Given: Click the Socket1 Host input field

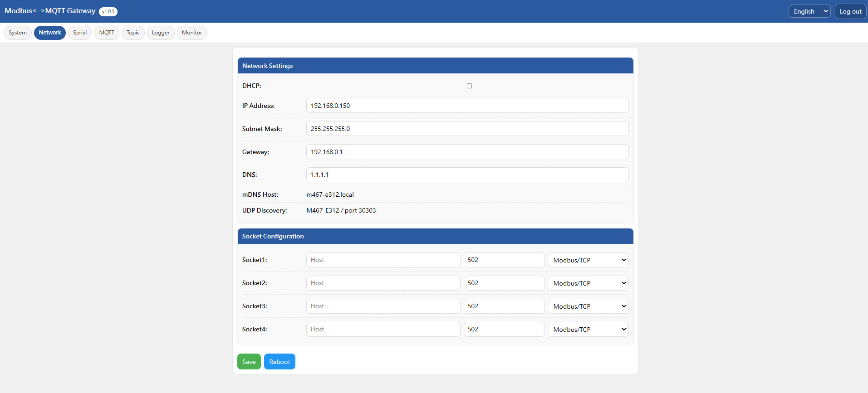Looking at the screenshot, I should pos(383,260).
